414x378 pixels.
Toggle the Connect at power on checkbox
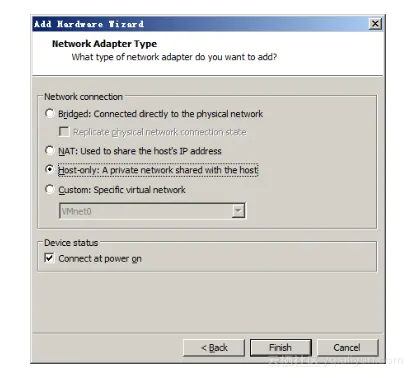point(49,258)
